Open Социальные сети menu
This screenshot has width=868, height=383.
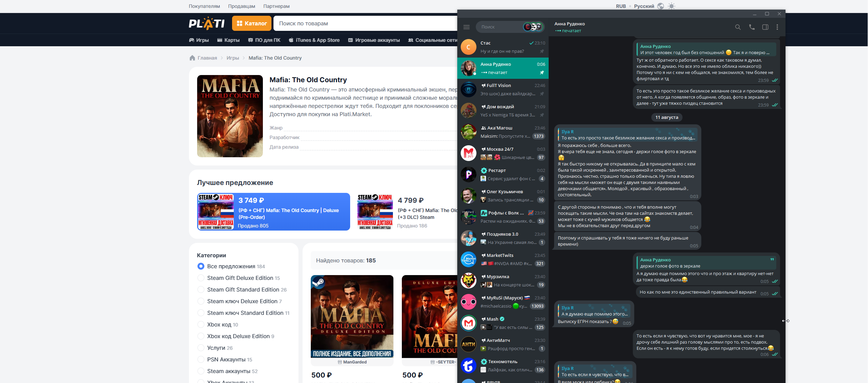433,40
